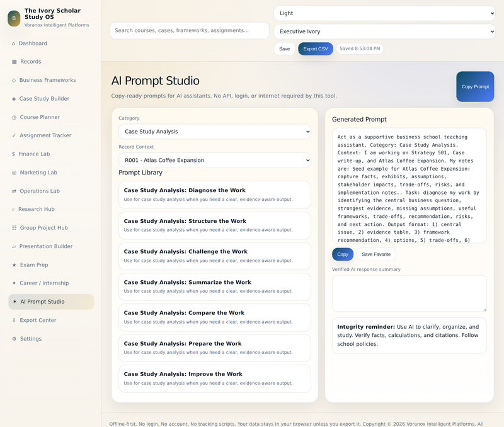
Task: Select the Compare the Work prompt card
Action: 215,317
